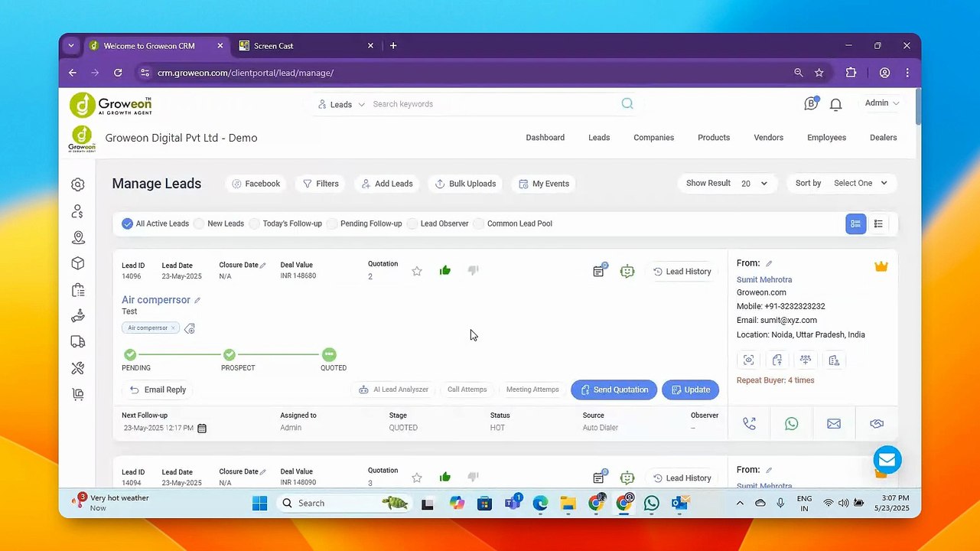Open Companies menu

pos(653,138)
